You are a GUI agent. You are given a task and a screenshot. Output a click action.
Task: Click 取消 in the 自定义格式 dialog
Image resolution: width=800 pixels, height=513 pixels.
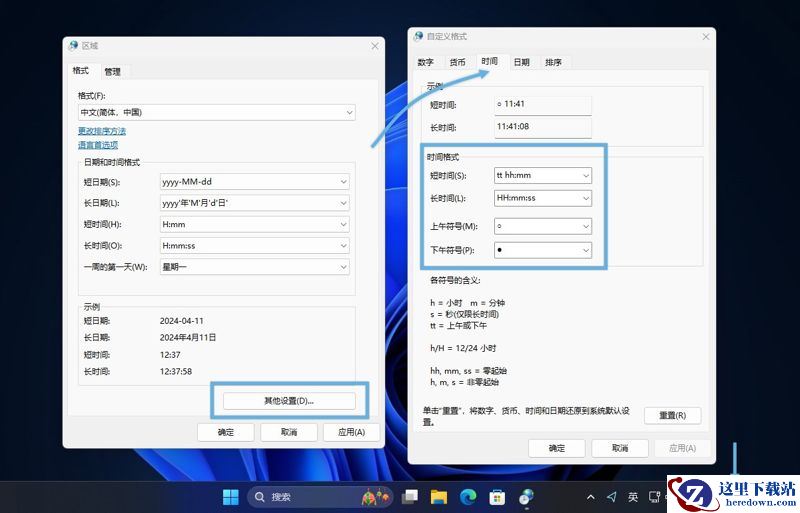pyautogui.click(x=620, y=448)
